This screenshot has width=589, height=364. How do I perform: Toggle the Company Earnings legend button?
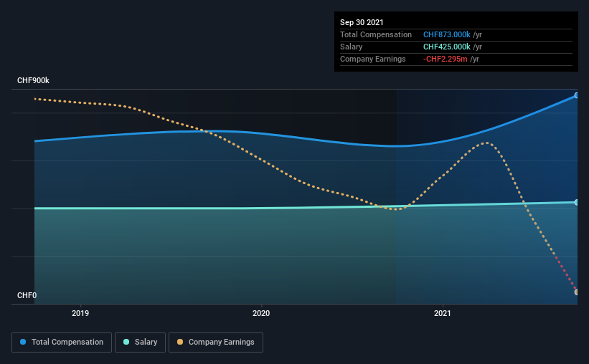click(216, 343)
